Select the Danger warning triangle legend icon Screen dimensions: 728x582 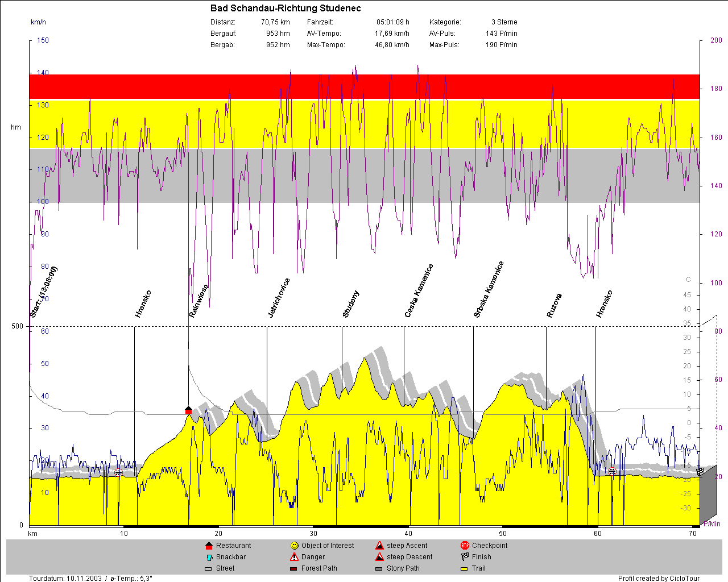point(294,557)
